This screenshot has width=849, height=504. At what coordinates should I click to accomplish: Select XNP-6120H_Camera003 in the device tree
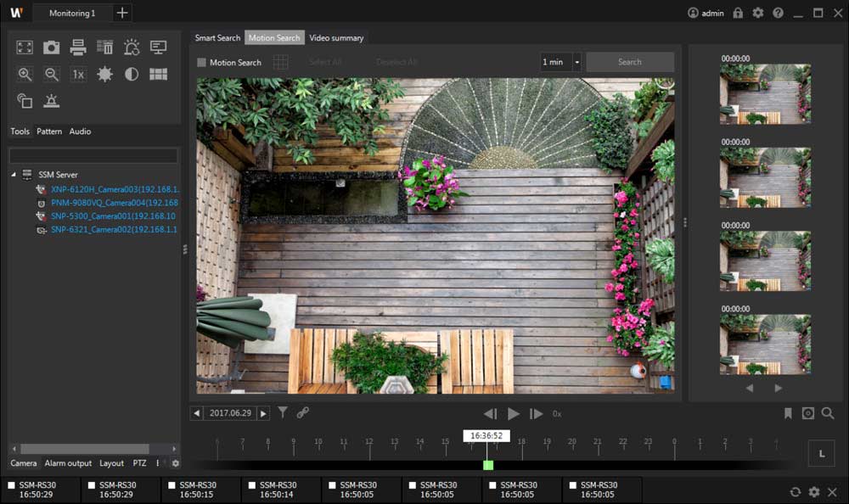[x=113, y=189]
